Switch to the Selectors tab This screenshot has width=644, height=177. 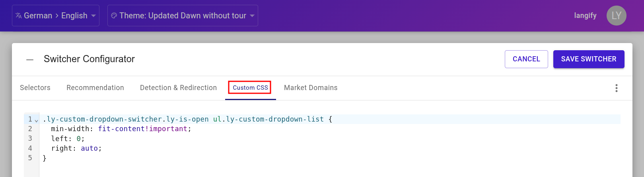coord(35,88)
